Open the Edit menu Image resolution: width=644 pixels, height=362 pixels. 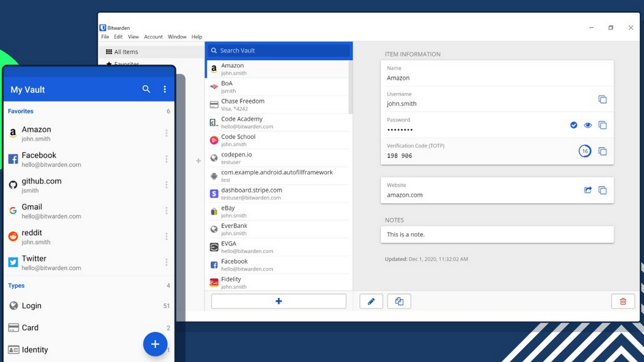tap(118, 37)
